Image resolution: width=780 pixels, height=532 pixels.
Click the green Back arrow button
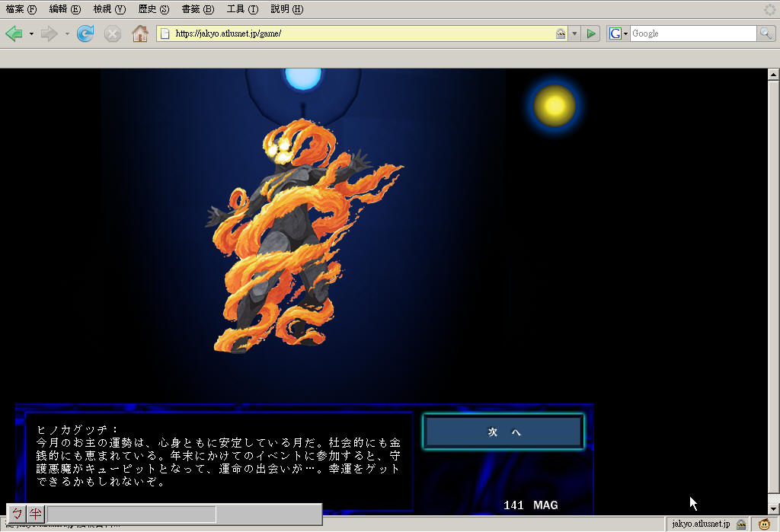(14, 33)
